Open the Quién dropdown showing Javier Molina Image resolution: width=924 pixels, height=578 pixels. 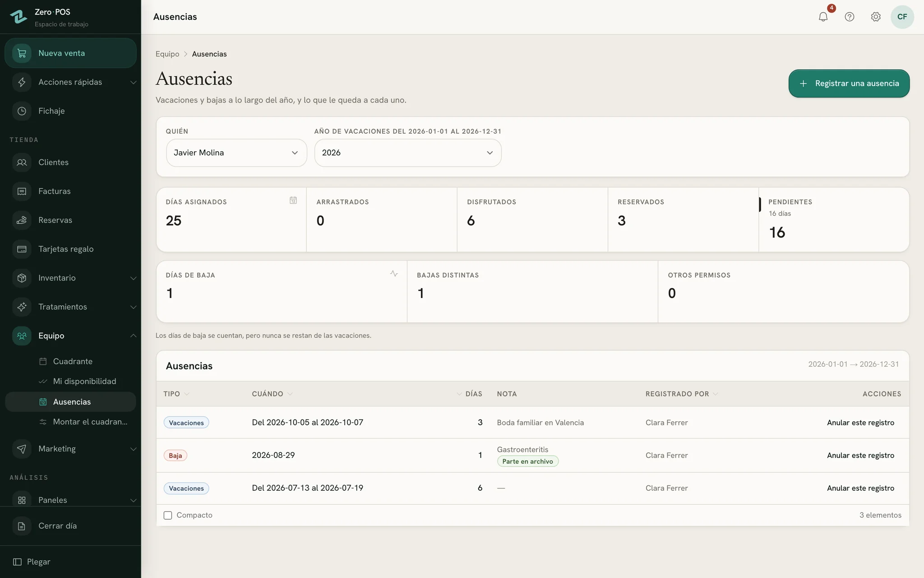tap(236, 153)
